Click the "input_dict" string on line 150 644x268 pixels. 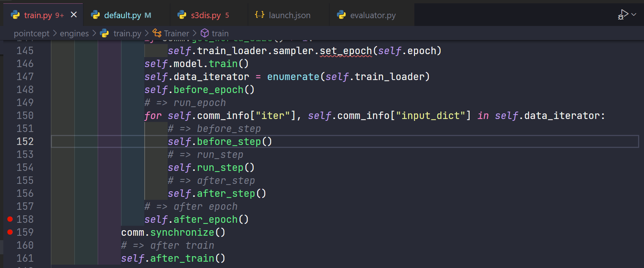tap(431, 116)
